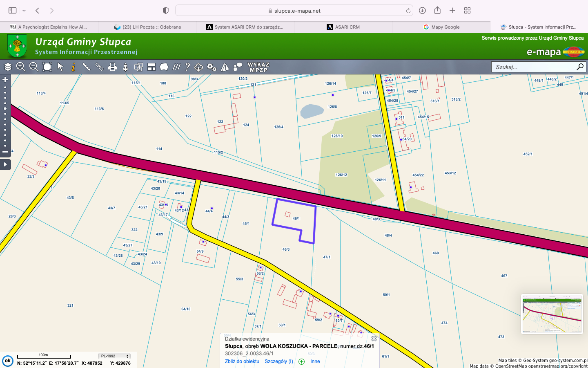Expand the left side panel arrow

coord(5,164)
